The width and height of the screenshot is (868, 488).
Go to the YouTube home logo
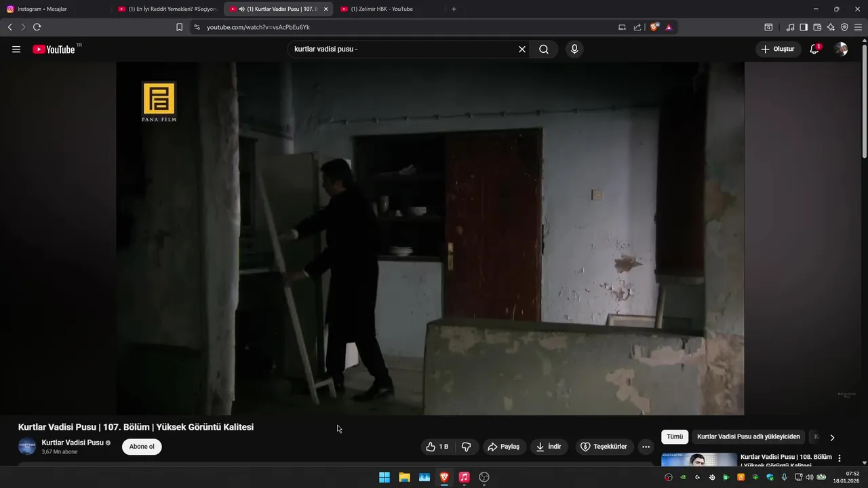[54, 49]
